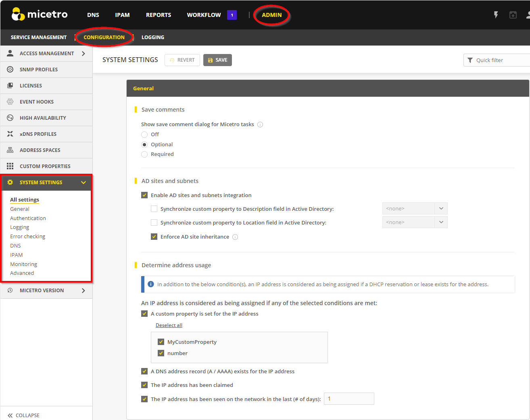This screenshot has width=530, height=420.
Task: Expand the Access Management section
Action: 83,53
